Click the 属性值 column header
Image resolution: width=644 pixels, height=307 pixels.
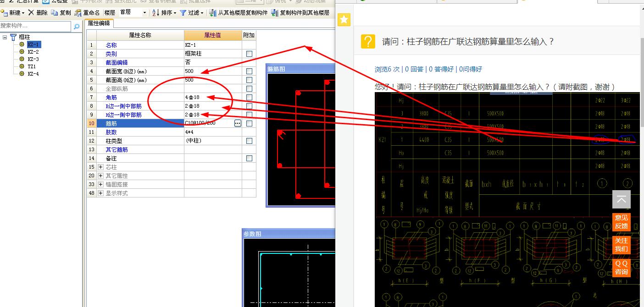(x=213, y=35)
